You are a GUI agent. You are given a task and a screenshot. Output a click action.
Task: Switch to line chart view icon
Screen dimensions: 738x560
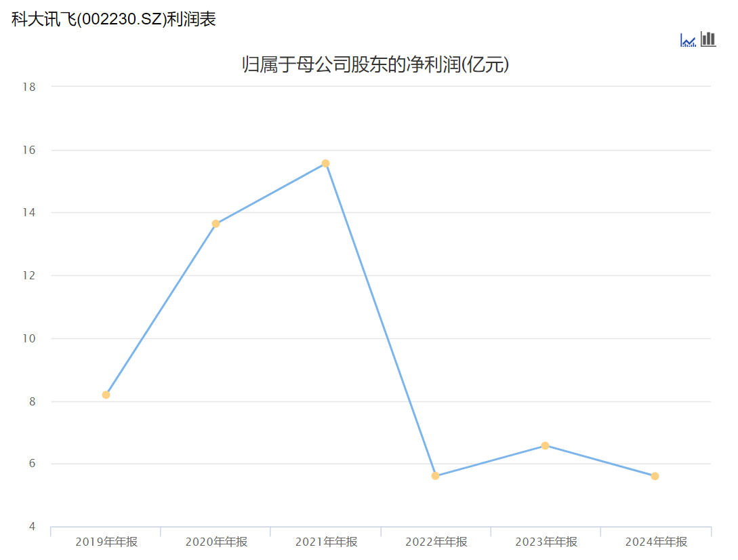point(688,41)
